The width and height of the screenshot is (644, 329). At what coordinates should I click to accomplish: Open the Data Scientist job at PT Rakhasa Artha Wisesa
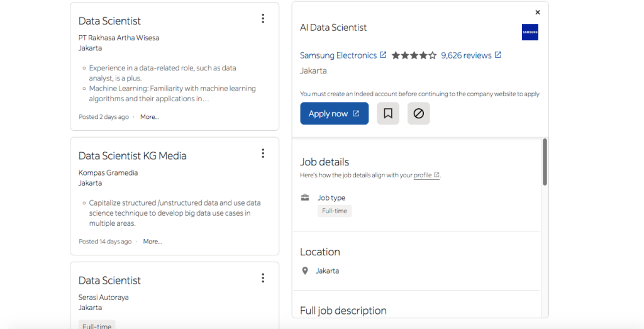pyautogui.click(x=109, y=21)
